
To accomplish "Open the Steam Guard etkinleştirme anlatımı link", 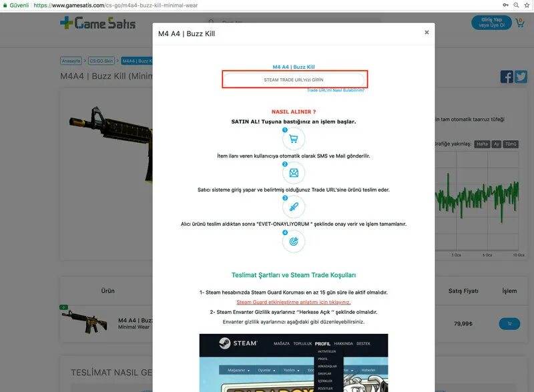I will tap(294, 302).
